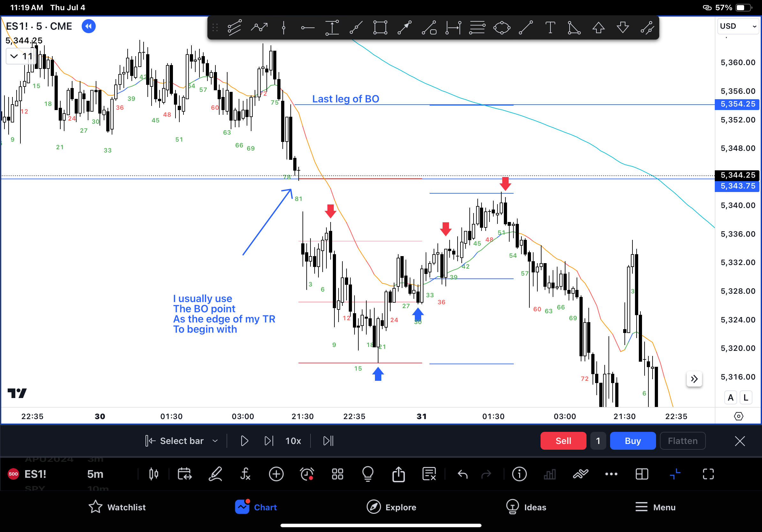Image resolution: width=762 pixels, height=532 pixels.
Task: Edit the order quantity field showing 1
Action: [598, 440]
